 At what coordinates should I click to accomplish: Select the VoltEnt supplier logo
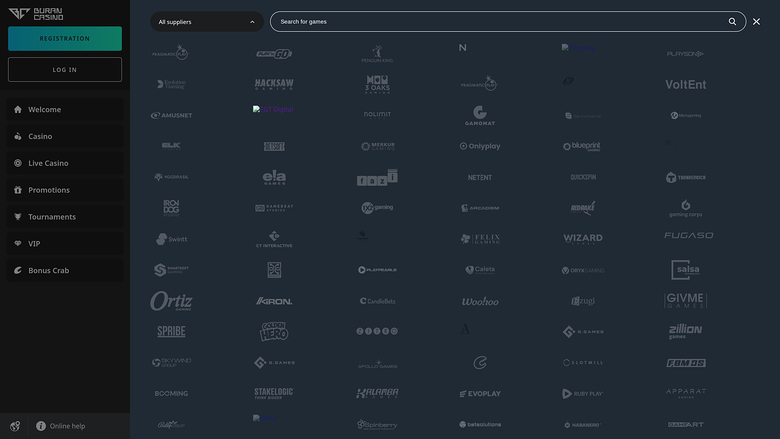tap(685, 85)
